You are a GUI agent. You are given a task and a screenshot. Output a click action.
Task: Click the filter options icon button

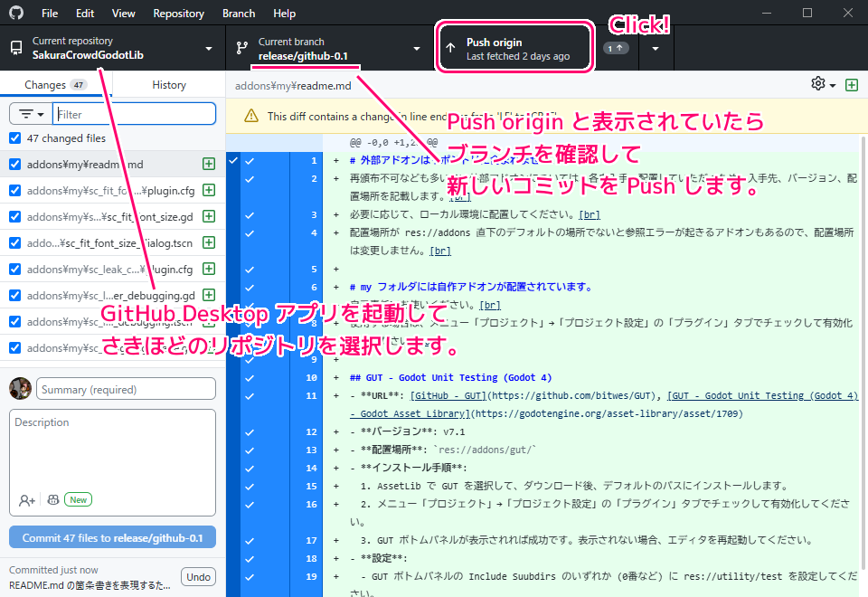point(30,114)
